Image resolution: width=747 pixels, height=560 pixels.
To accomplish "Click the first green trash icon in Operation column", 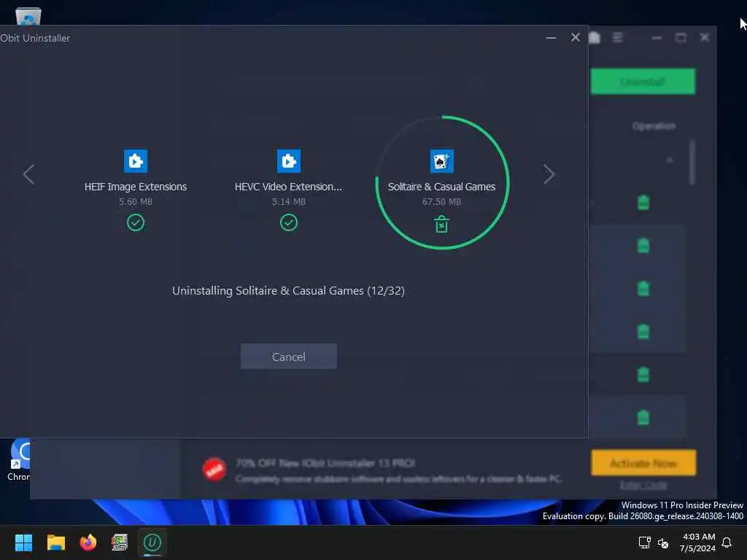I will [643, 203].
